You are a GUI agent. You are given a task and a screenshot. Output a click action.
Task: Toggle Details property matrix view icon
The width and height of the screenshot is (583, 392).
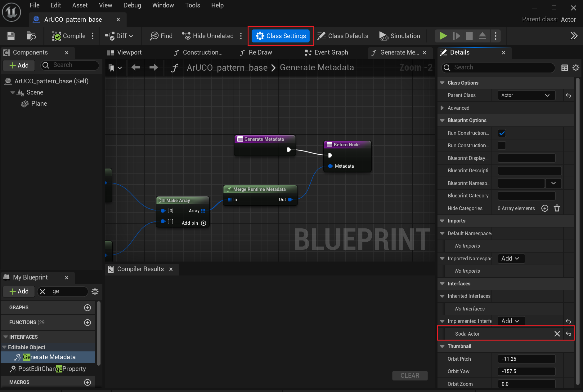click(565, 68)
